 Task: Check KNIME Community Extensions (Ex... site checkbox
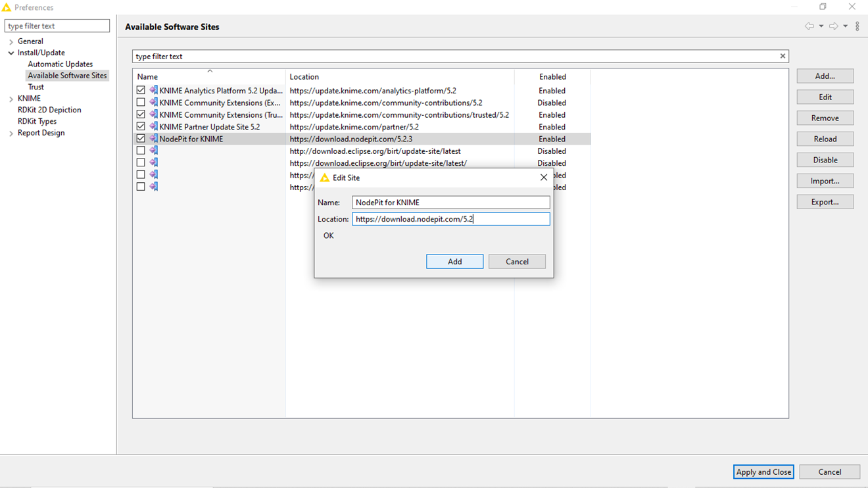click(x=141, y=103)
